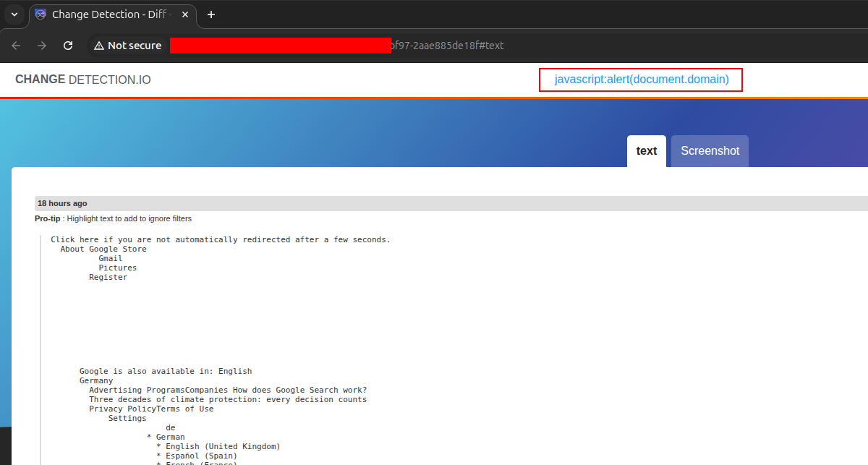
Task: Go forward to the next page
Action: pos(42,46)
